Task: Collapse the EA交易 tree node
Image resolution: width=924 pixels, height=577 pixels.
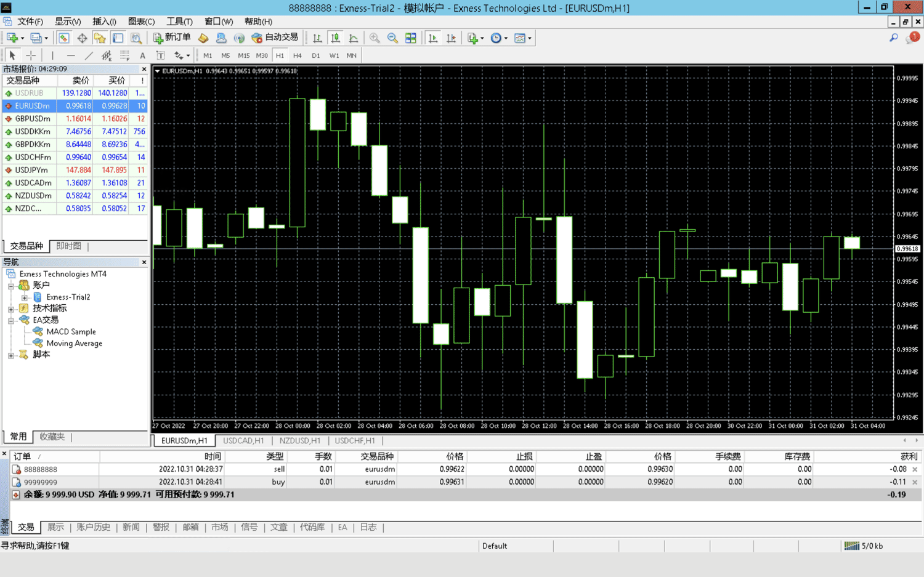Action: pos(10,320)
